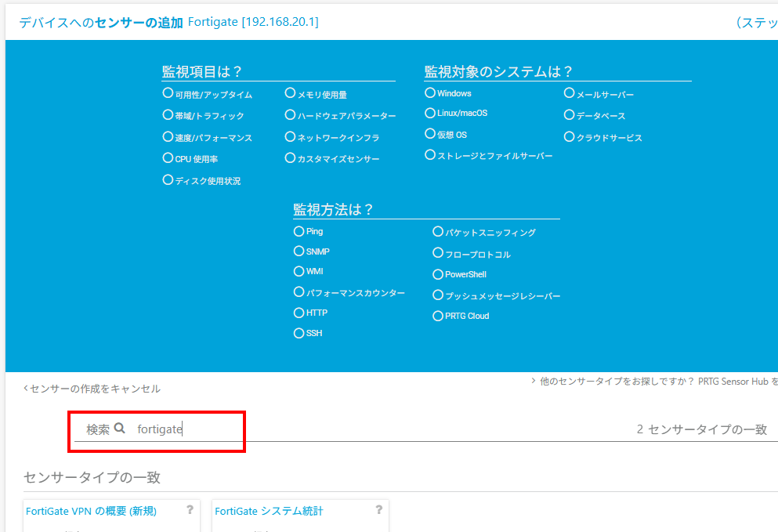Choose メールサーバー as target system
The image size is (778, 532).
pos(569,93)
